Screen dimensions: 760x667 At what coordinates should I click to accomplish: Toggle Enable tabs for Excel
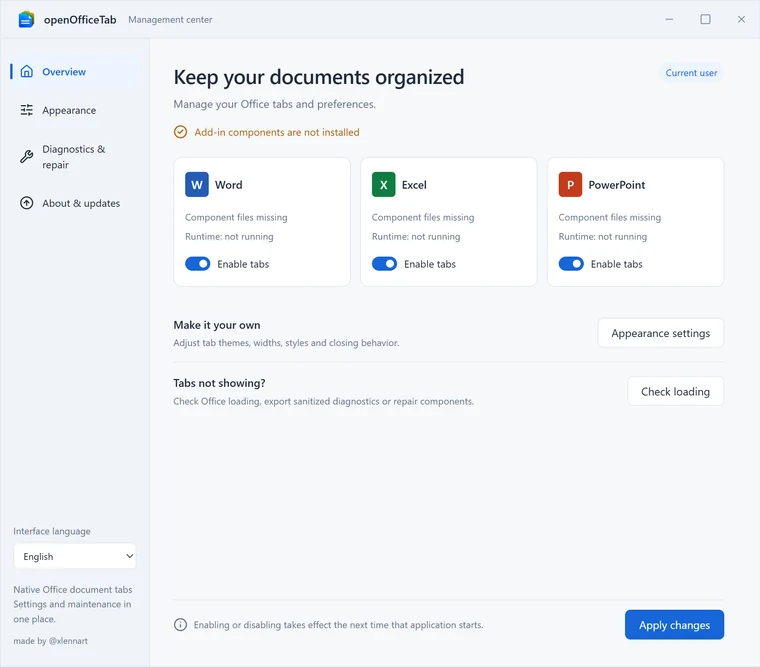(384, 264)
